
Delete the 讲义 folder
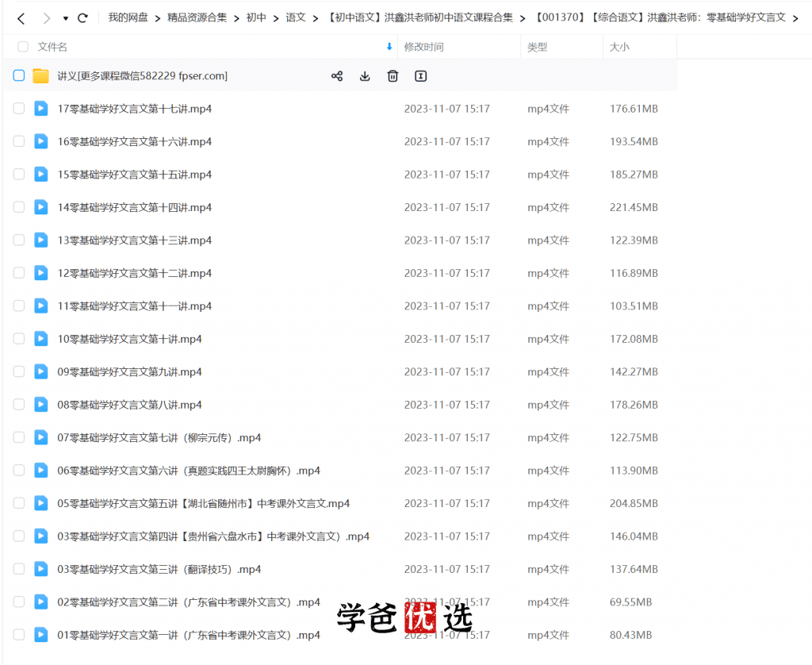[393, 76]
